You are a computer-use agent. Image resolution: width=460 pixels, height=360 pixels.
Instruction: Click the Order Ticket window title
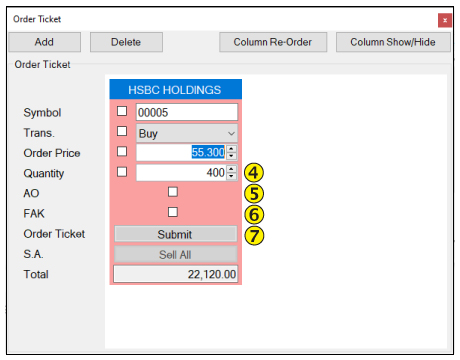tap(37, 19)
